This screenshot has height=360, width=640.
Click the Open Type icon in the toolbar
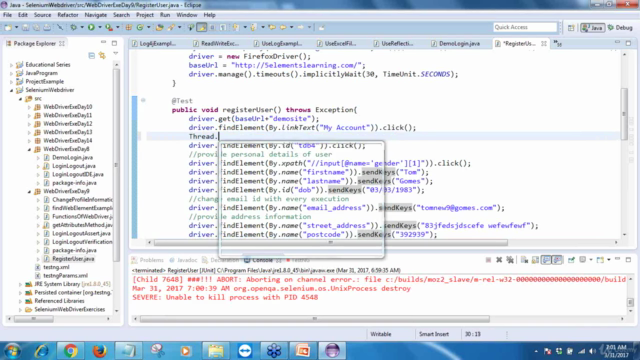pyautogui.click(x=160, y=27)
